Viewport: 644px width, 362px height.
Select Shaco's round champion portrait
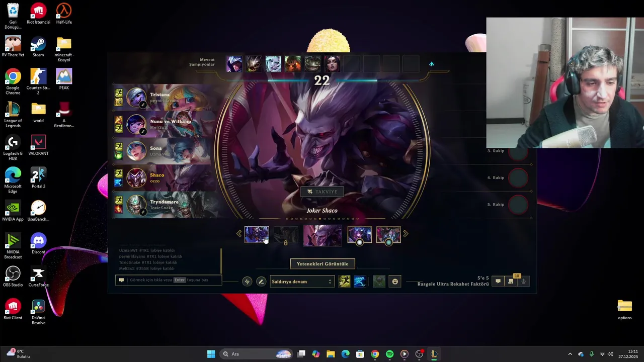click(136, 177)
